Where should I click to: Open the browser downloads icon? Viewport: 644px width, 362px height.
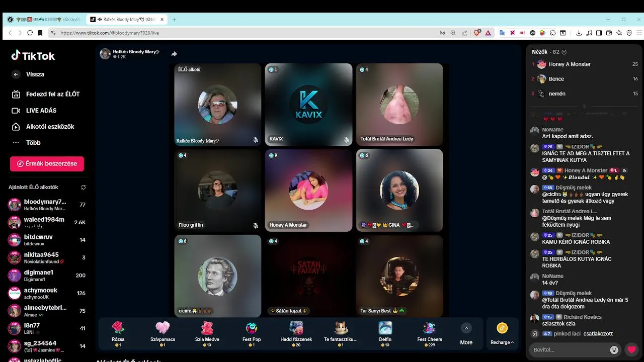pos(579,33)
